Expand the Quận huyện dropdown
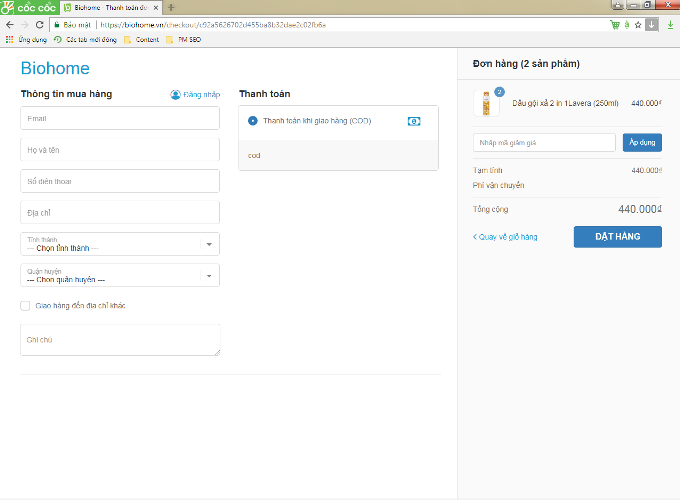680x500 pixels. [120, 275]
